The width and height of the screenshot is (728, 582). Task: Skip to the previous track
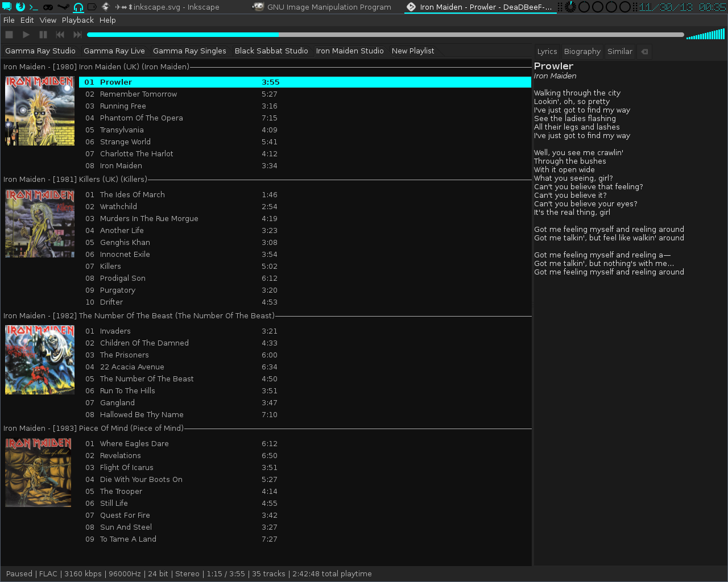(x=60, y=35)
